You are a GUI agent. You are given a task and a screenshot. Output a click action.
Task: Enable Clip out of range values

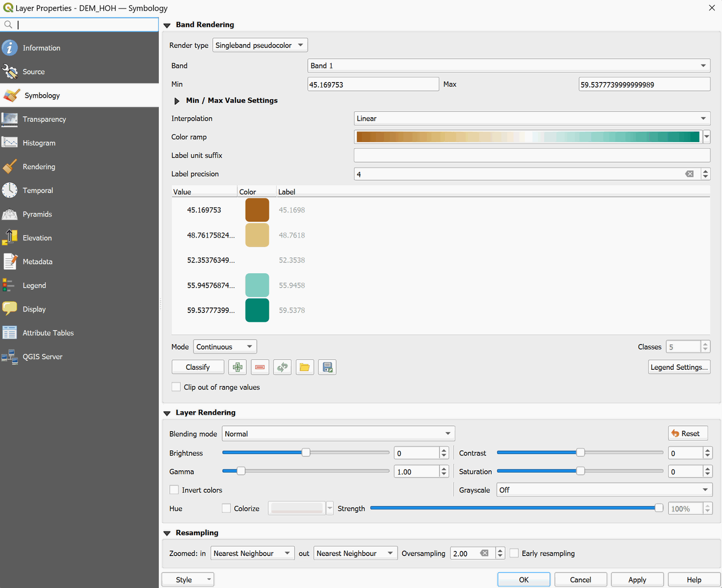tap(176, 387)
